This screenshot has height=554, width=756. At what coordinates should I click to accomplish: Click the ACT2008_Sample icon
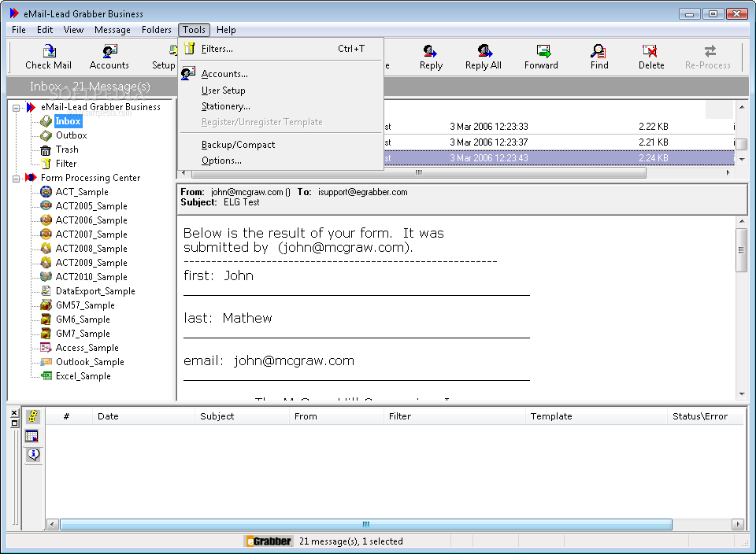click(46, 248)
